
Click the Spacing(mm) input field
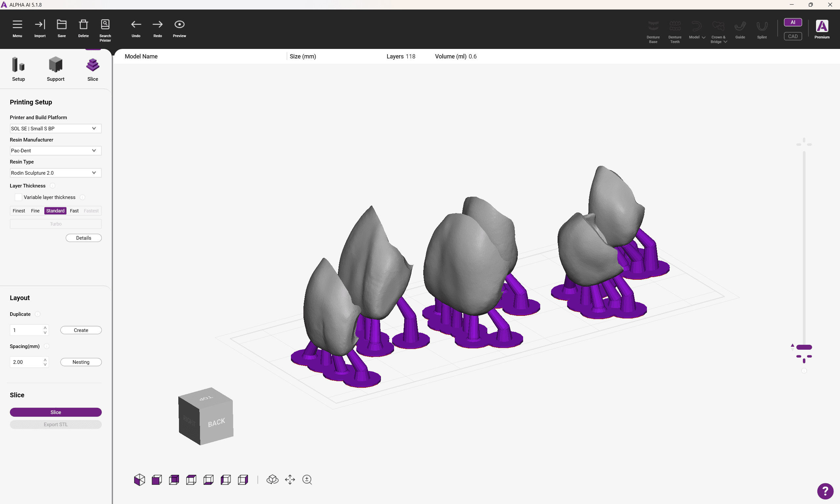point(29,362)
